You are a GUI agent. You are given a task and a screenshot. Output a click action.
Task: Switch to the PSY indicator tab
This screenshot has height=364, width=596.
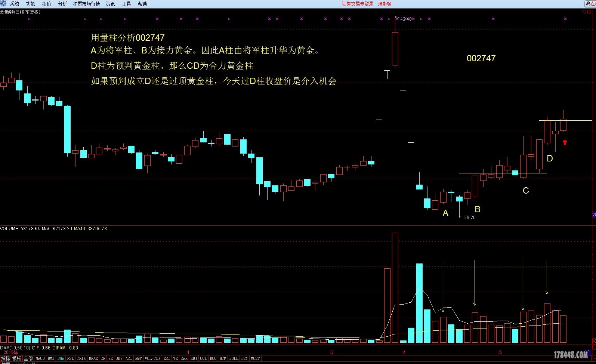245,358
